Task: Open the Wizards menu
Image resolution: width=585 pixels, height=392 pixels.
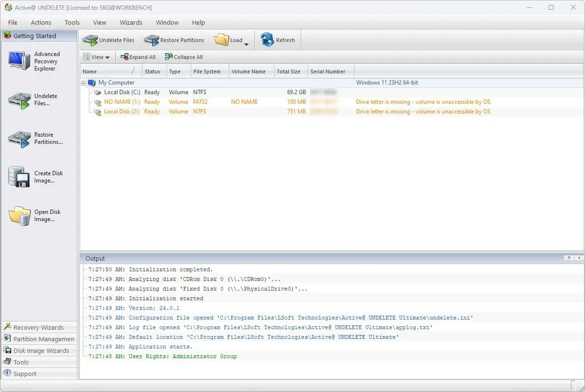Action: [x=131, y=22]
